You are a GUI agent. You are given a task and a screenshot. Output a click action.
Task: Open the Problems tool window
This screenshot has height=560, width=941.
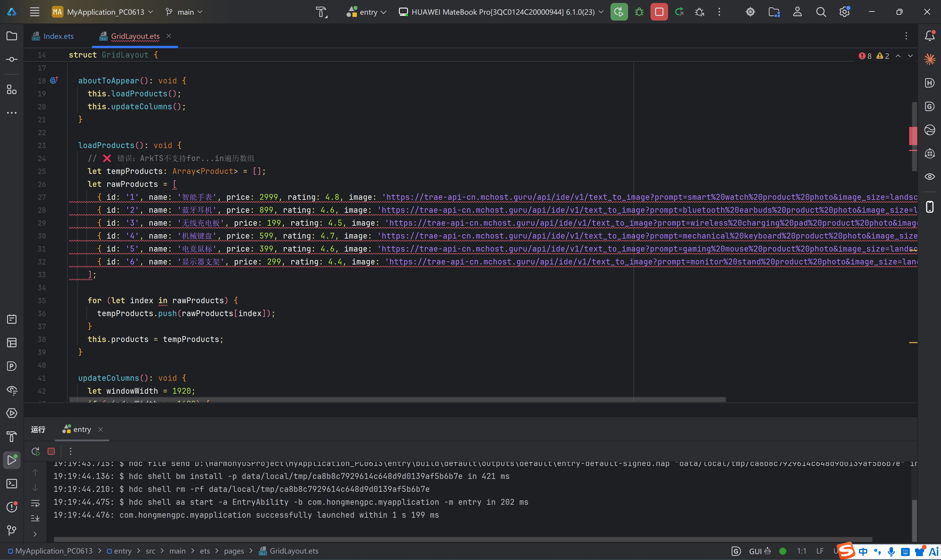tap(12, 507)
